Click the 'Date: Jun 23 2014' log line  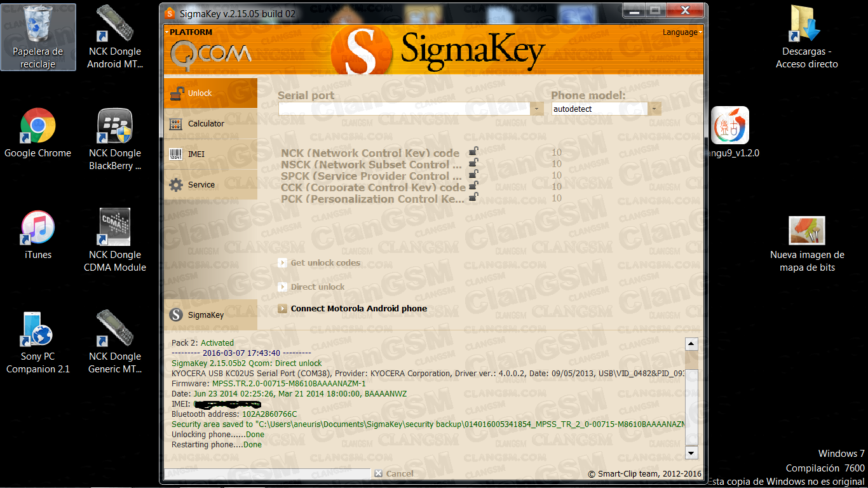coord(289,394)
